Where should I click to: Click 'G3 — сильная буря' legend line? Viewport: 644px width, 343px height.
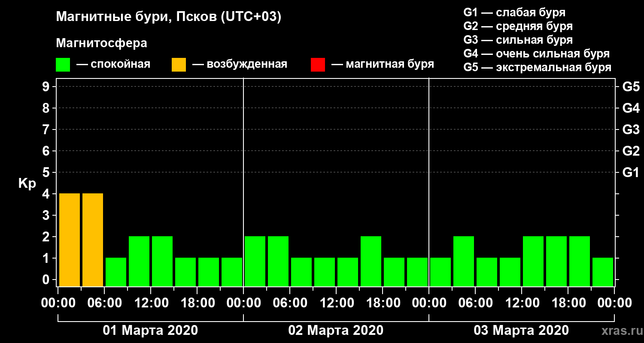[518, 40]
